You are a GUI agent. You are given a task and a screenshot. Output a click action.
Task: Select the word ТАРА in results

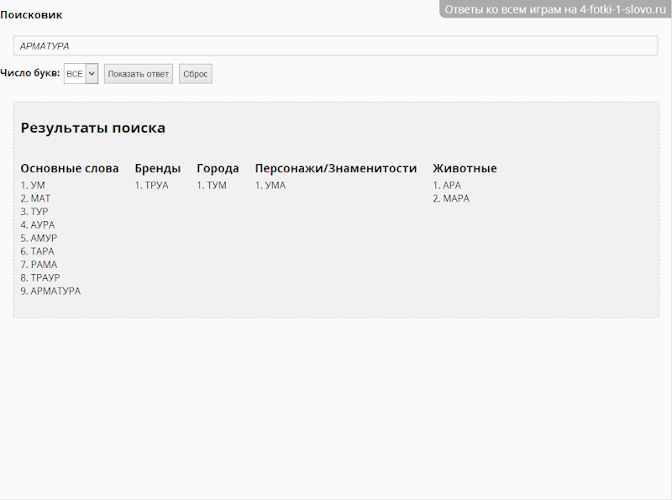[42, 251]
